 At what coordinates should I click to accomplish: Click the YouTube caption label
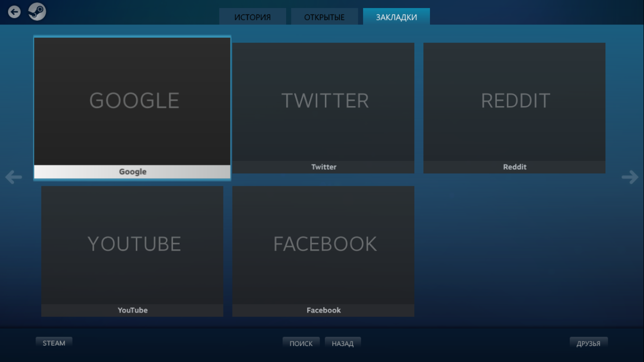click(x=132, y=310)
